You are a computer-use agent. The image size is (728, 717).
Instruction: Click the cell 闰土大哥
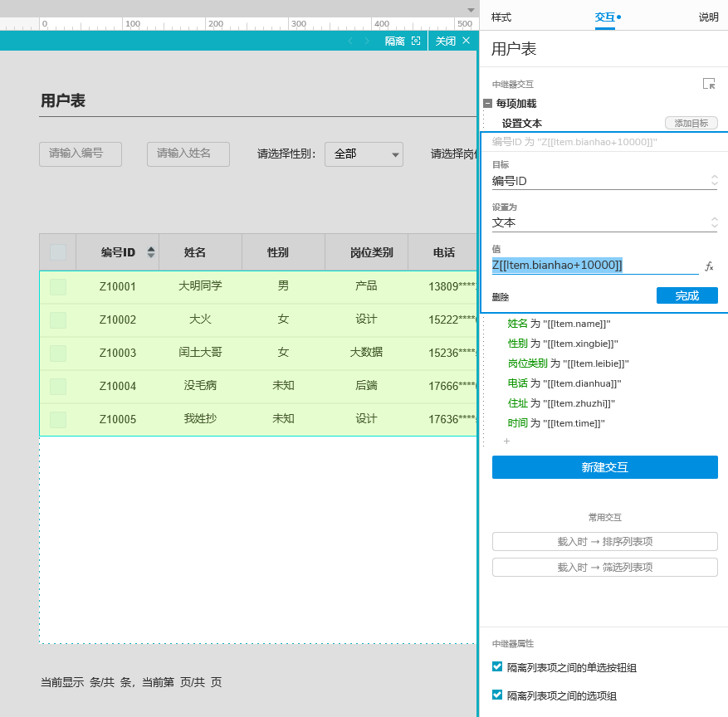[x=200, y=352]
